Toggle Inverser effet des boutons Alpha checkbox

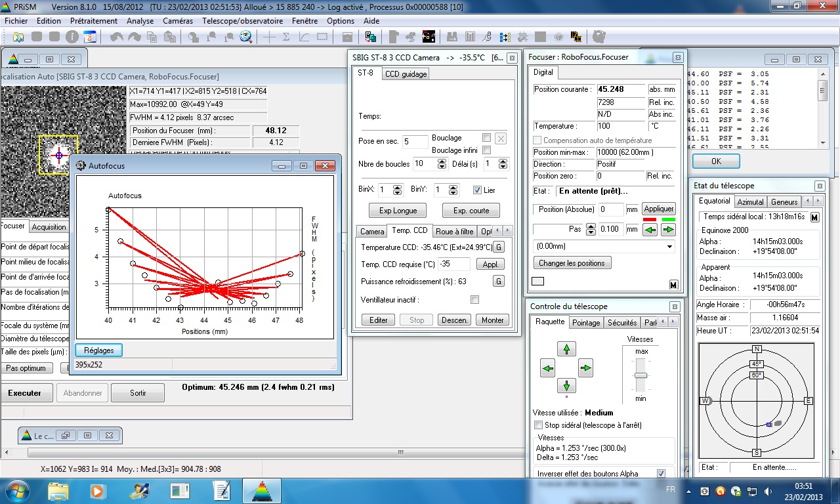[x=661, y=474]
